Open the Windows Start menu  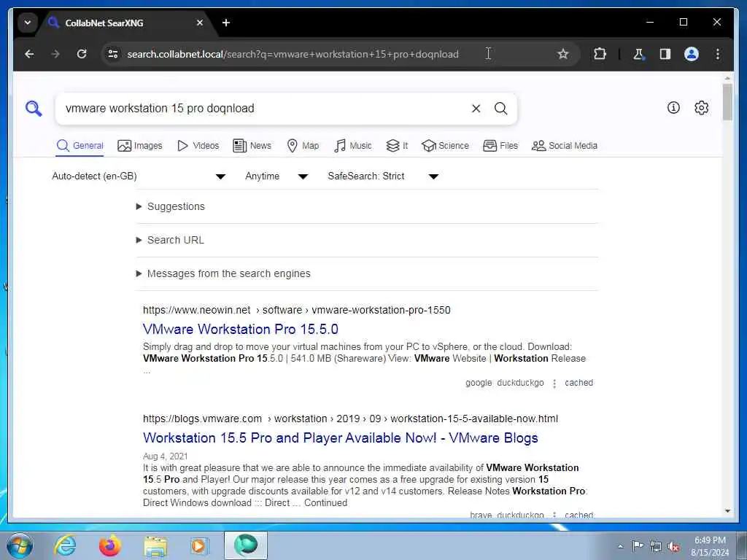click(20, 545)
